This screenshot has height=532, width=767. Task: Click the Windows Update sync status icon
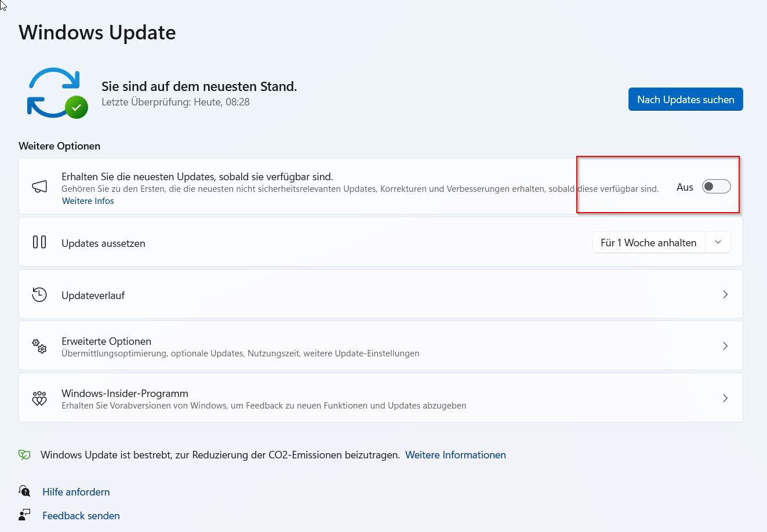click(56, 93)
